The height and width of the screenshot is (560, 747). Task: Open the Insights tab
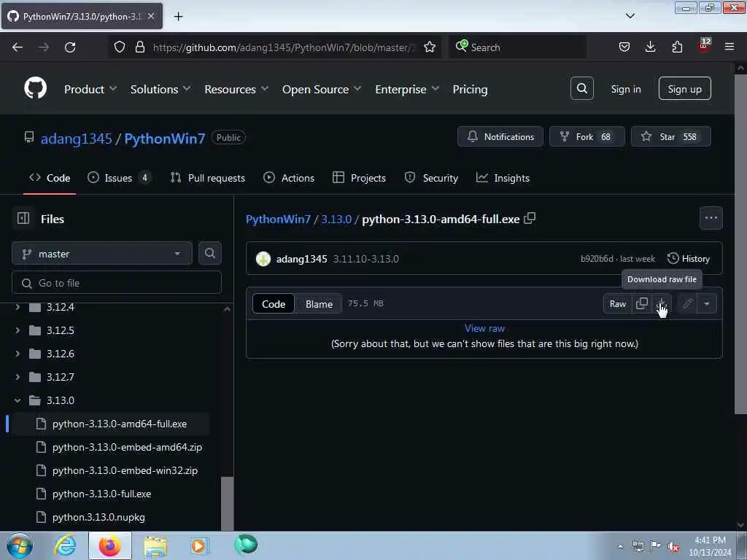coord(503,178)
